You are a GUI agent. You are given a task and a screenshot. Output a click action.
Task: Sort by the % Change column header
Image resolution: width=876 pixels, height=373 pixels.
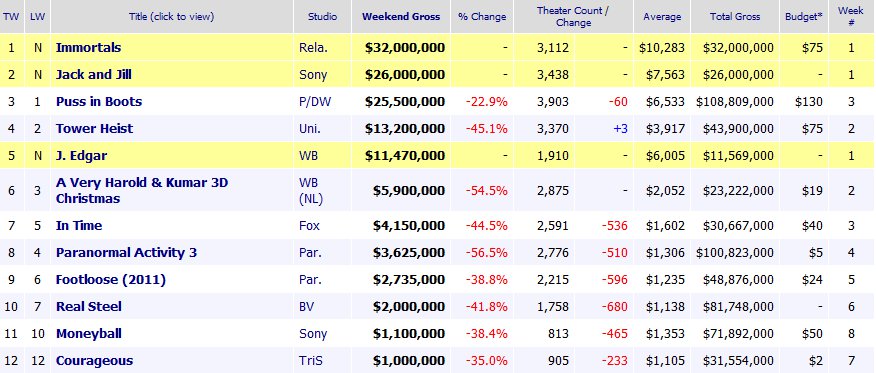point(482,17)
